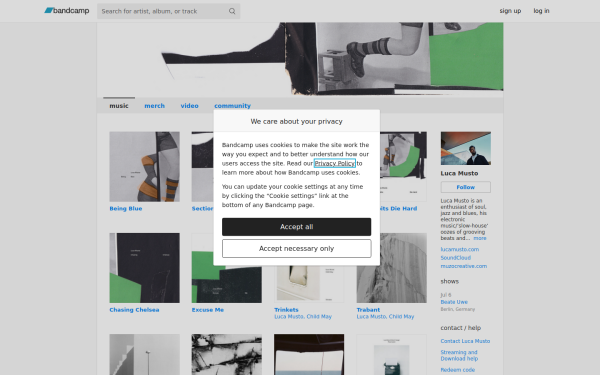Open the staircase album cover in bottom row

pos(144,354)
